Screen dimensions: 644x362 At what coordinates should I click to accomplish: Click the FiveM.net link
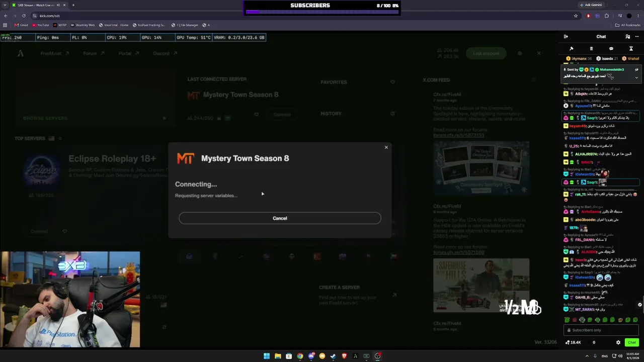point(55,53)
